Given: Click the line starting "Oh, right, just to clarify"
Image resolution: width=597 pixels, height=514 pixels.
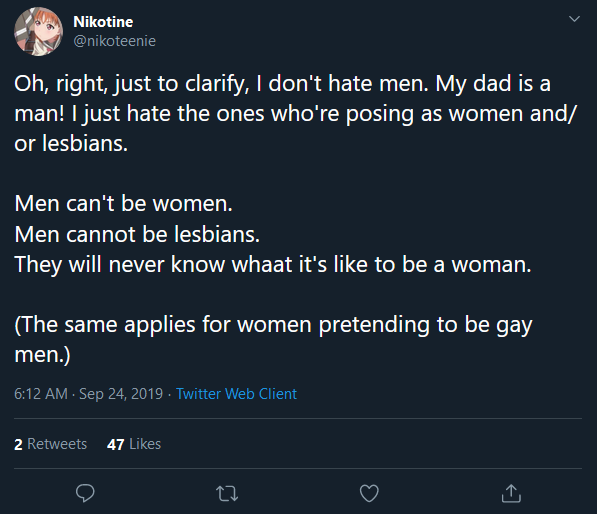Looking at the screenshot, I should (x=283, y=84).
